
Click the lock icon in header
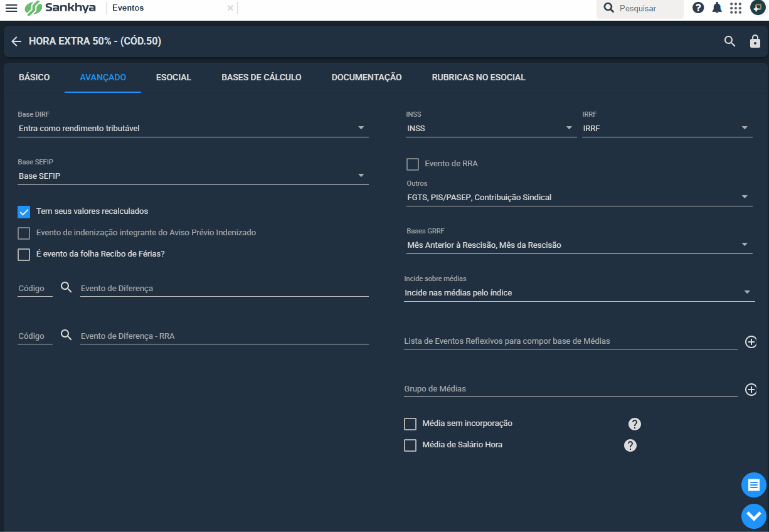coord(755,41)
